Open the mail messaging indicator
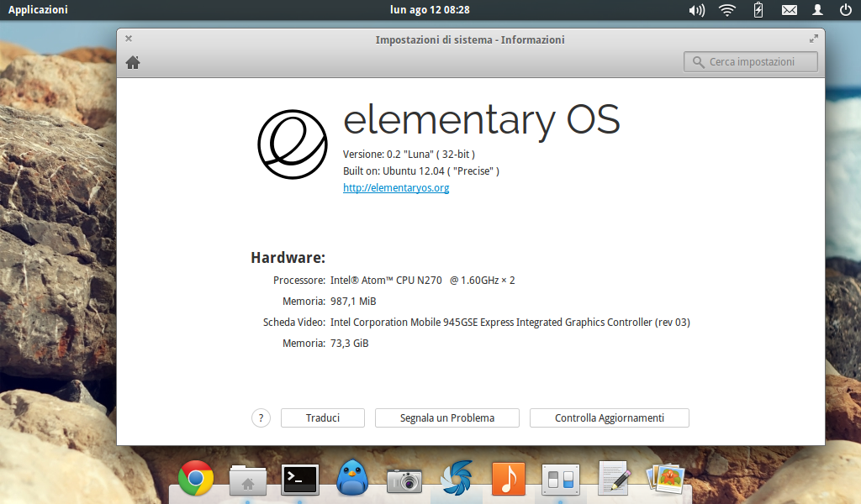Image resolution: width=861 pixels, height=504 pixels. coord(789,10)
